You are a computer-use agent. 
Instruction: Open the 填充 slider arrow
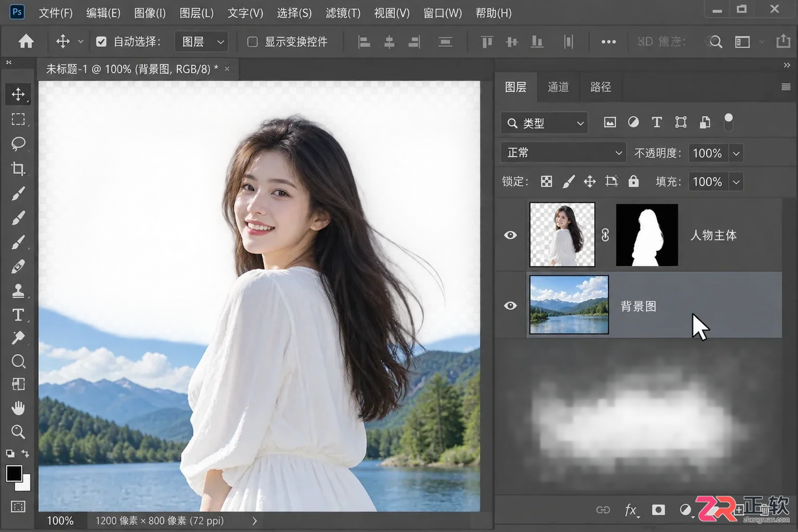click(x=736, y=182)
